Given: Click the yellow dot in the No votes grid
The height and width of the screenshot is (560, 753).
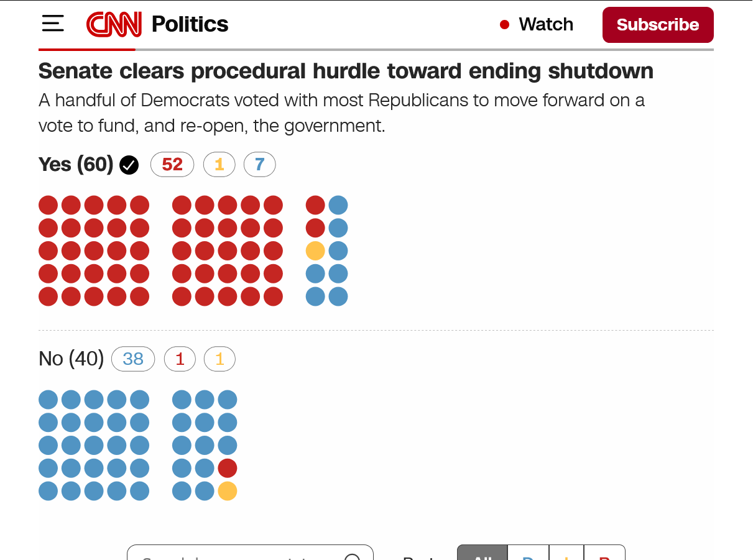Looking at the screenshot, I should 228,491.
